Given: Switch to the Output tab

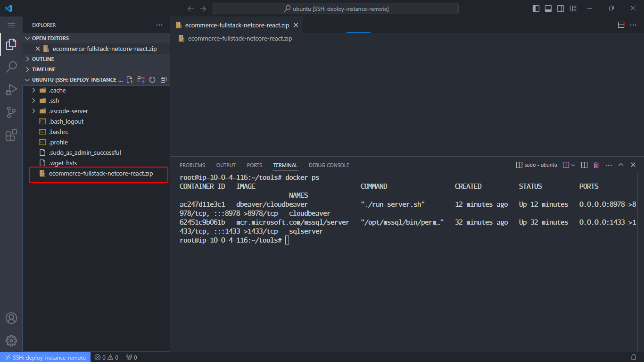Looking at the screenshot, I should point(226,165).
